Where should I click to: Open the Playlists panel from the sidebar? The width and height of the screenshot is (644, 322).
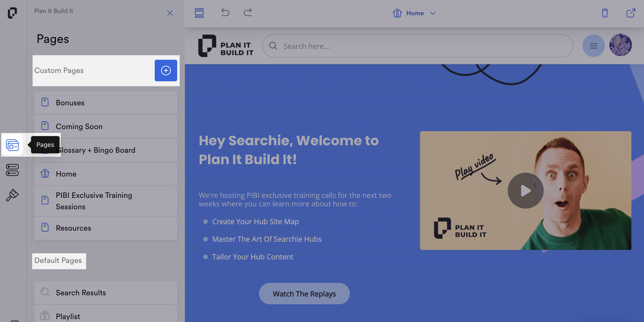[12, 170]
